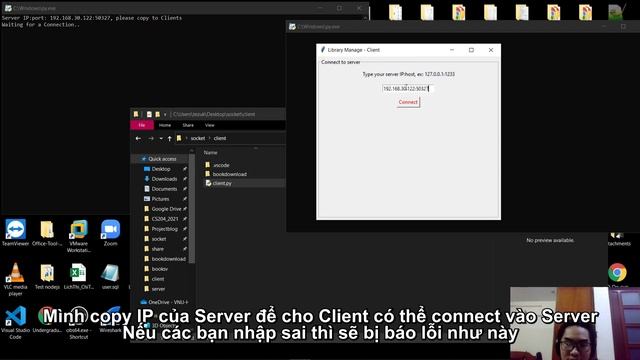
Task: Go up one folder level in Explorer
Action: tap(169, 138)
